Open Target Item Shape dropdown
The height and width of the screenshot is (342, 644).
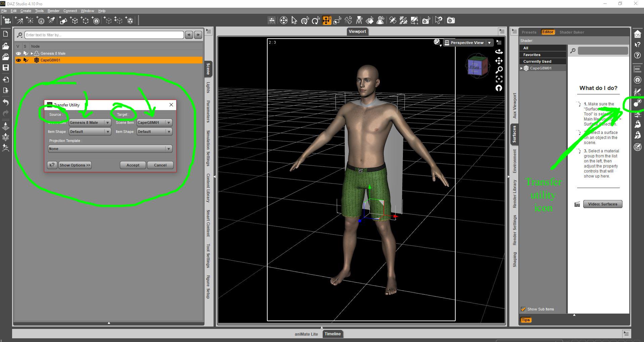[154, 132]
